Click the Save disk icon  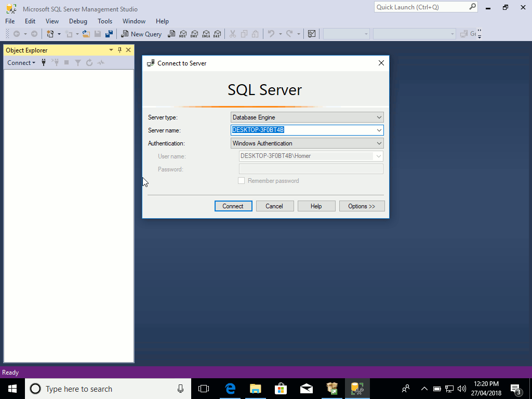click(98, 34)
